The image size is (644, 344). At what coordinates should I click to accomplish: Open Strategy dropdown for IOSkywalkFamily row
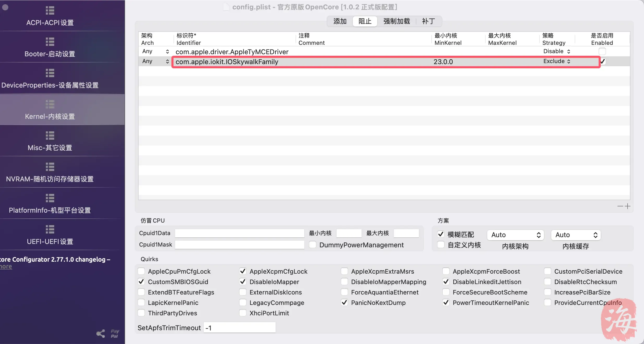point(557,61)
